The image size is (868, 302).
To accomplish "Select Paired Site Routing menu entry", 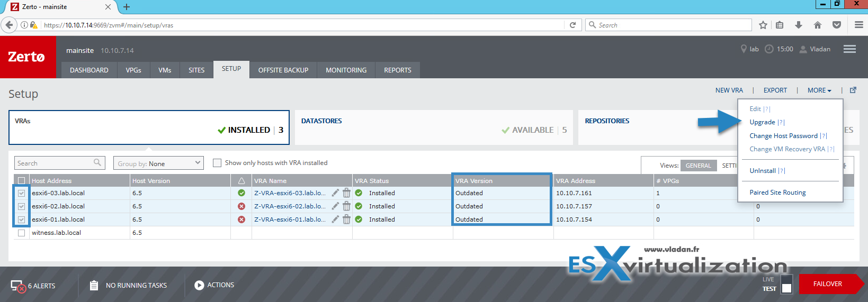I will click(777, 193).
